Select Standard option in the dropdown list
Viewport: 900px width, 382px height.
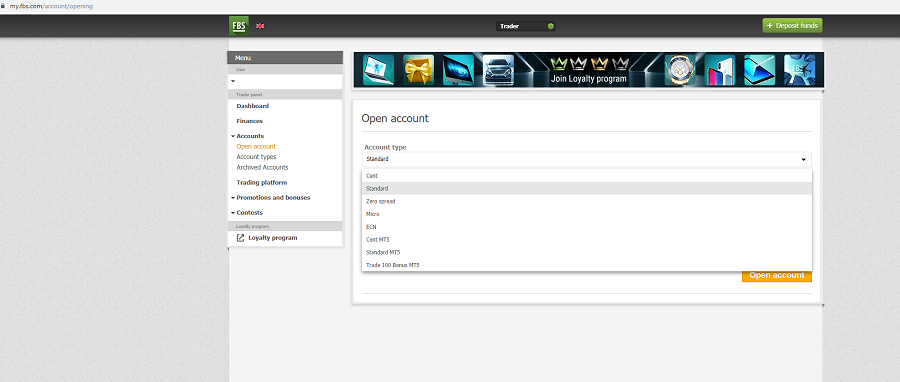click(x=587, y=188)
